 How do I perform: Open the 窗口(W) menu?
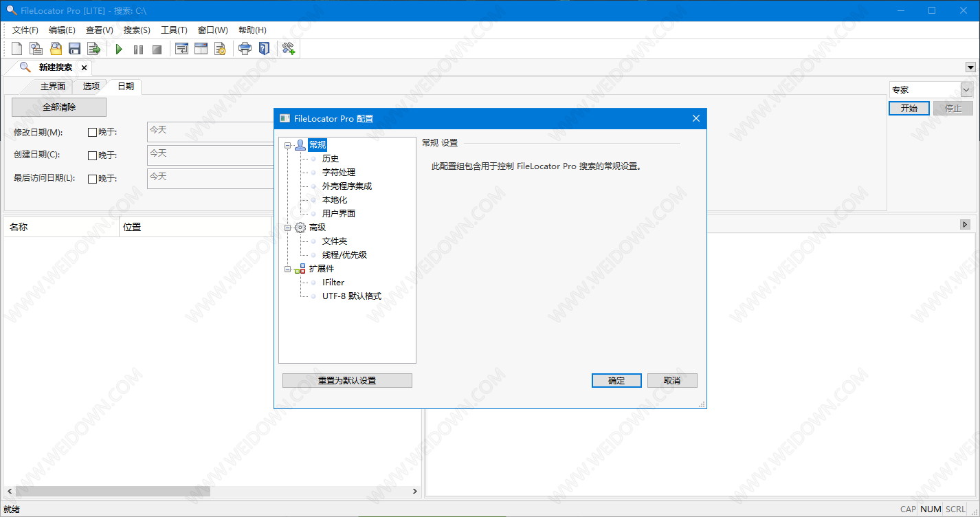(x=212, y=30)
